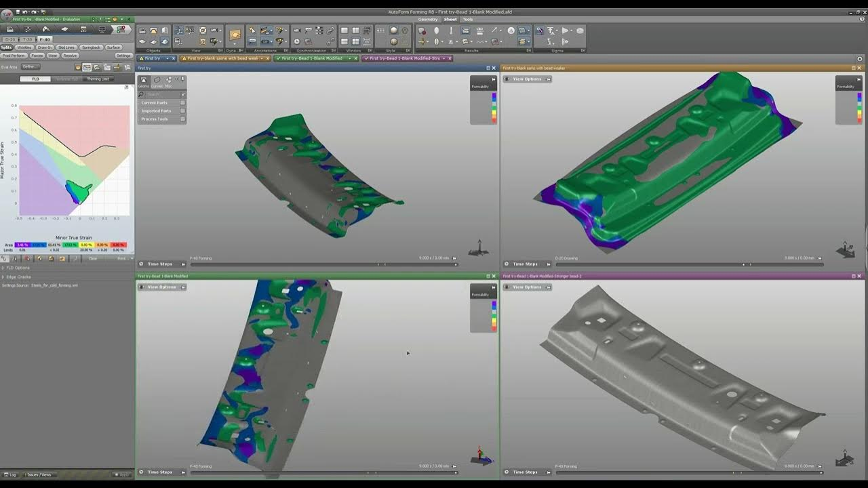Image resolution: width=868 pixels, height=488 pixels.
Task: Click the Dyna ribbon main icon
Action: click(235, 35)
